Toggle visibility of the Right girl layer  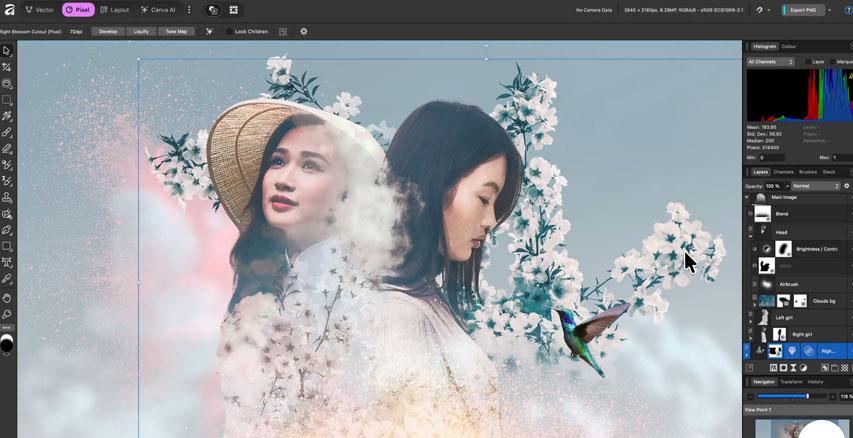[750, 330]
